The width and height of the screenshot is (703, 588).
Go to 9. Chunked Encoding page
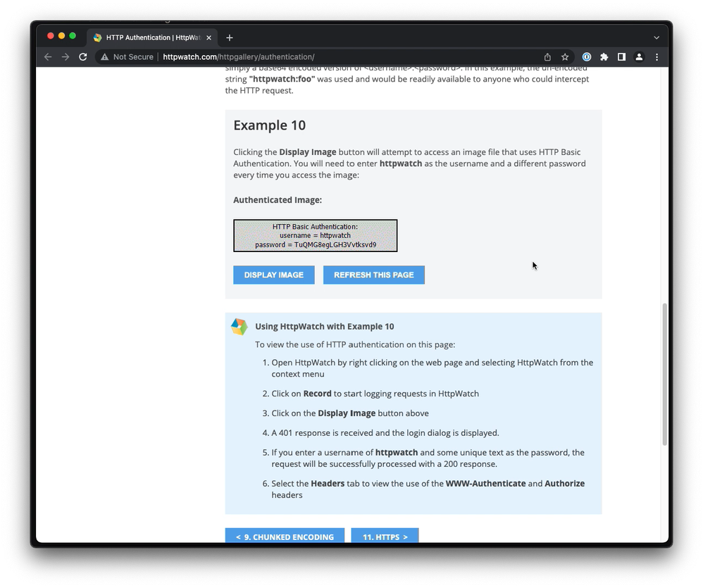pyautogui.click(x=285, y=537)
